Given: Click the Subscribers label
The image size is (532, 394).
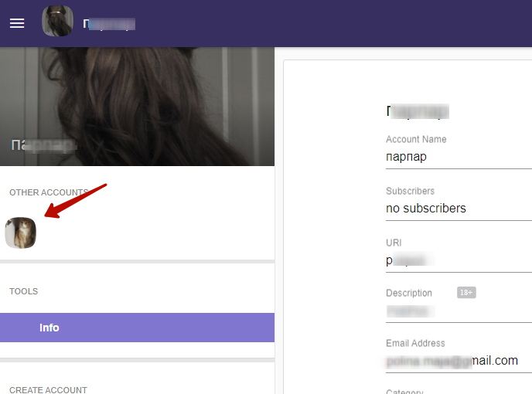Looking at the screenshot, I should coord(410,192).
